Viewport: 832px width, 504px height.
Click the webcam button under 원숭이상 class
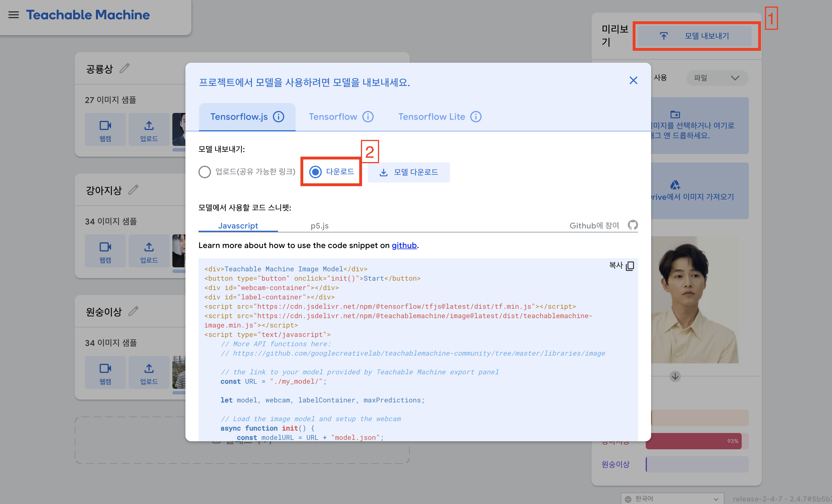click(x=105, y=372)
